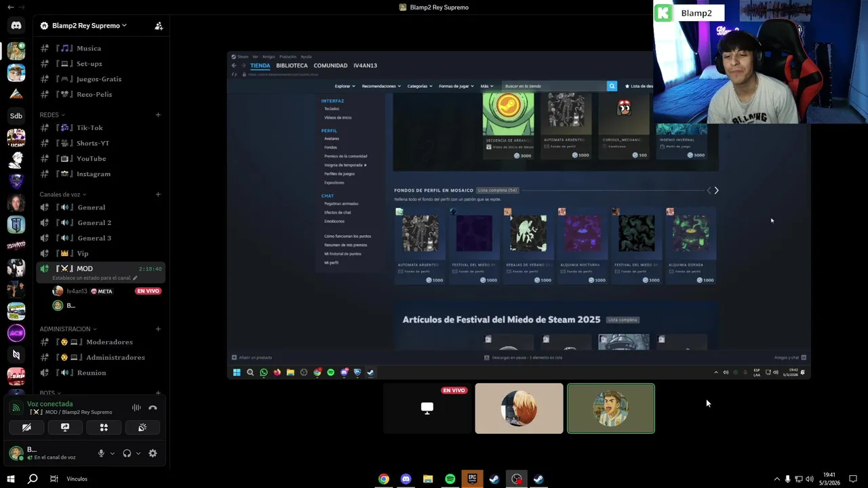
Task: Open invite people icon beside server name
Action: (x=159, y=26)
